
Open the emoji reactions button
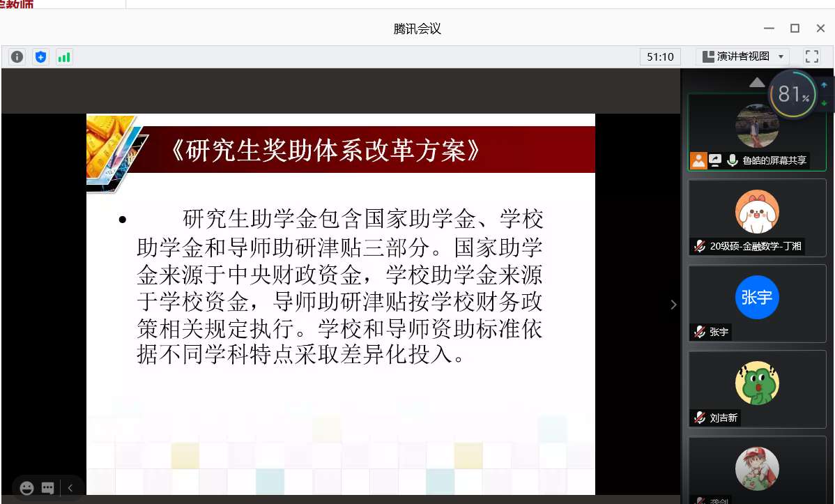26,488
